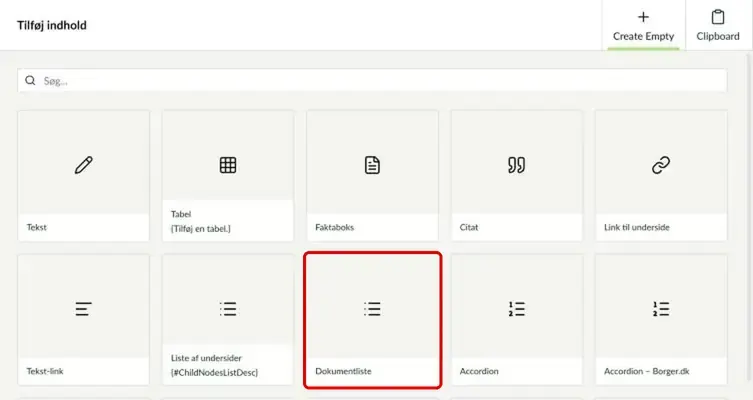Select the 'Link til underside' label
Image resolution: width=753 pixels, height=400 pixels.
tap(637, 227)
